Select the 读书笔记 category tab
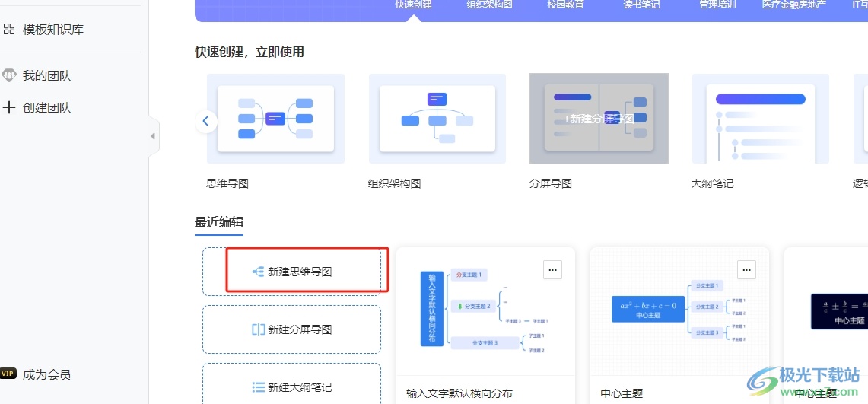Screen dimensions: 868x404 641,5
